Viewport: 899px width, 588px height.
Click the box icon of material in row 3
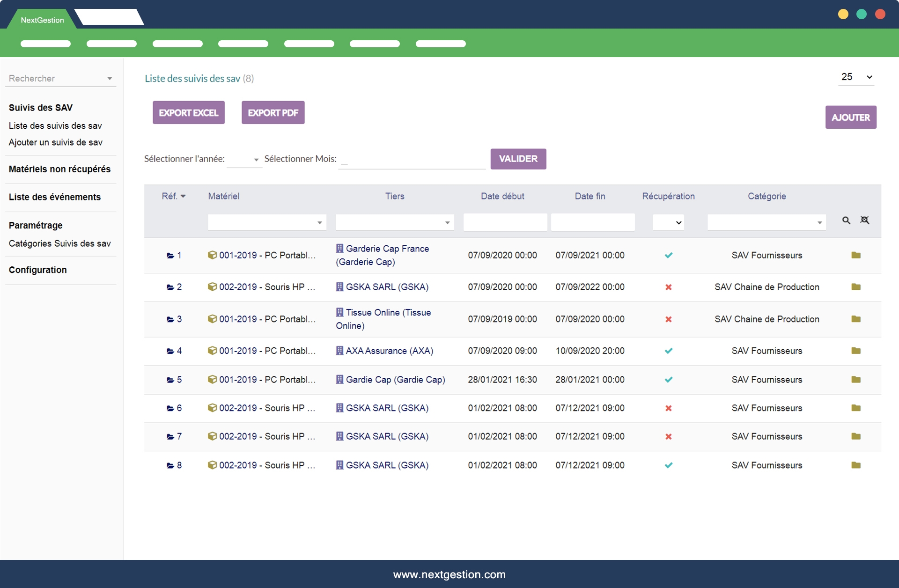click(x=212, y=319)
